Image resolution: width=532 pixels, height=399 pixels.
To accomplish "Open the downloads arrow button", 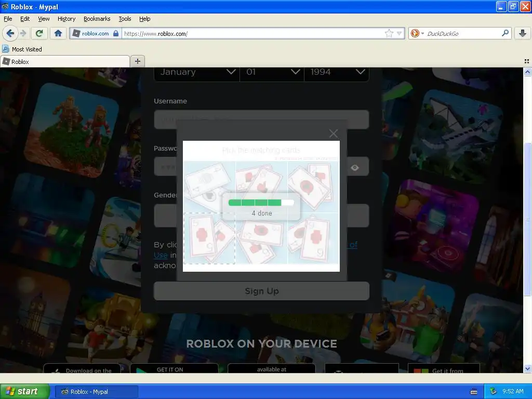I will (523, 33).
